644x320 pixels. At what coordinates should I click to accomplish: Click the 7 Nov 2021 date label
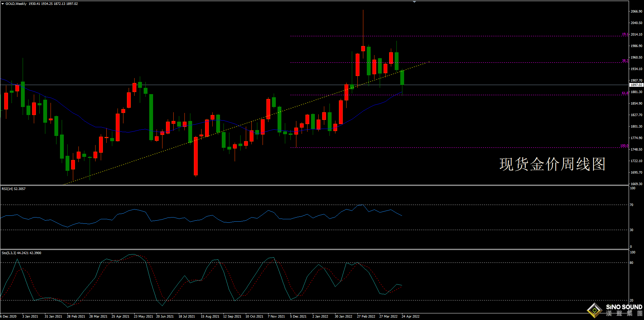276,317
